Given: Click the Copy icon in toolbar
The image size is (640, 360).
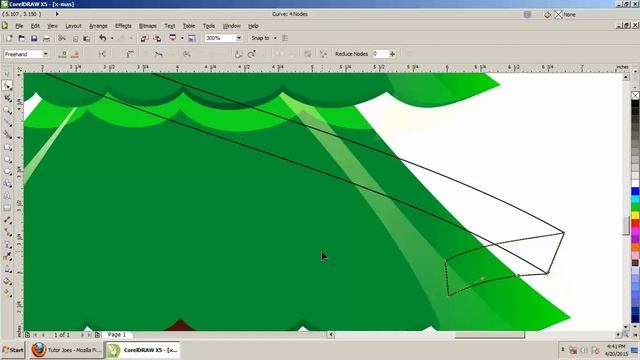Looking at the screenshot, I should (x=75, y=38).
